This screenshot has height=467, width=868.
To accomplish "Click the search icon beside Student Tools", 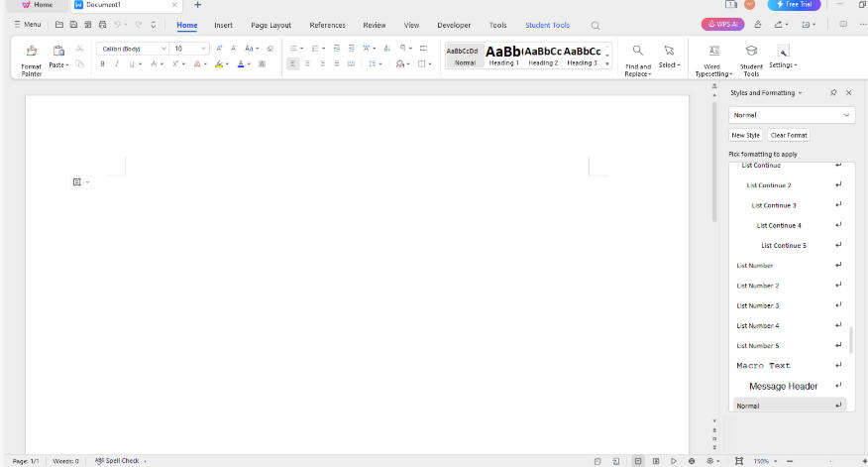I will [596, 26].
